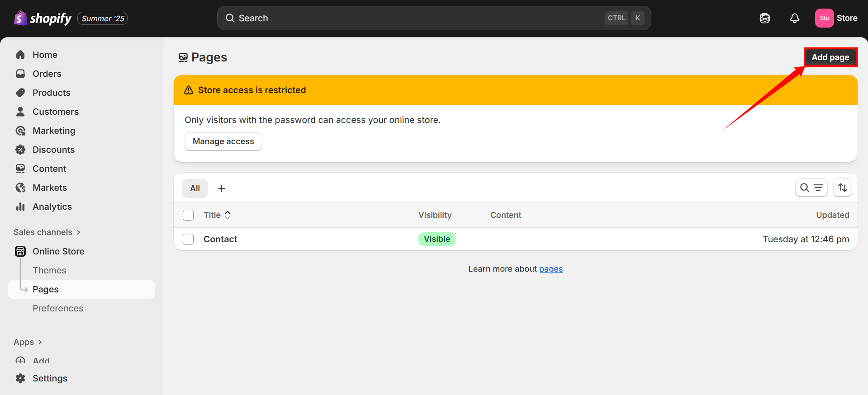Click the Analytics bar chart icon
Image resolution: width=868 pixels, height=395 pixels.
(20, 207)
